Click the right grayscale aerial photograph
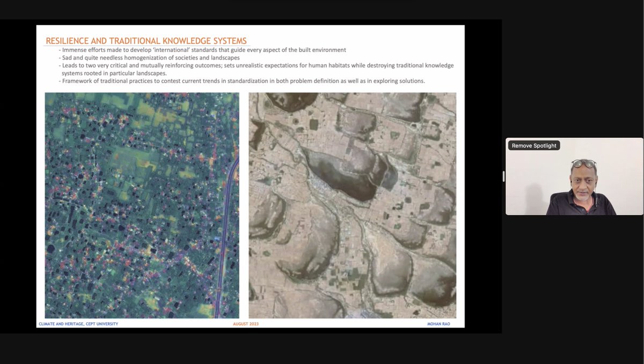 [352, 204]
